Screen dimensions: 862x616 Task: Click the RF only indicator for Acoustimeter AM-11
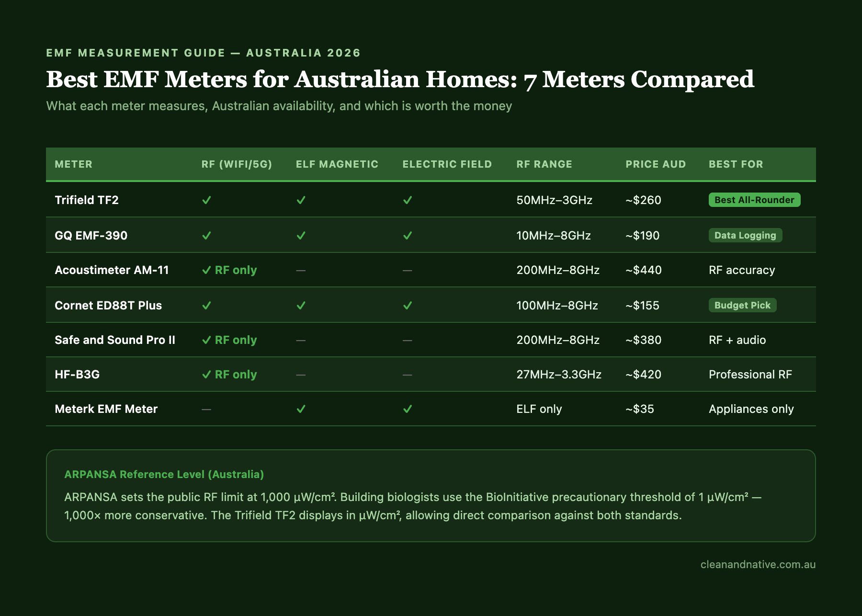pyautogui.click(x=228, y=270)
